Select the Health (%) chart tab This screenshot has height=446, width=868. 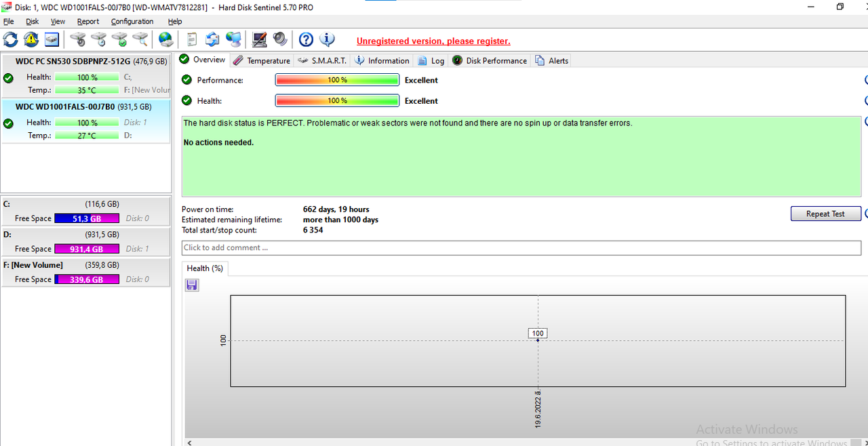(205, 268)
